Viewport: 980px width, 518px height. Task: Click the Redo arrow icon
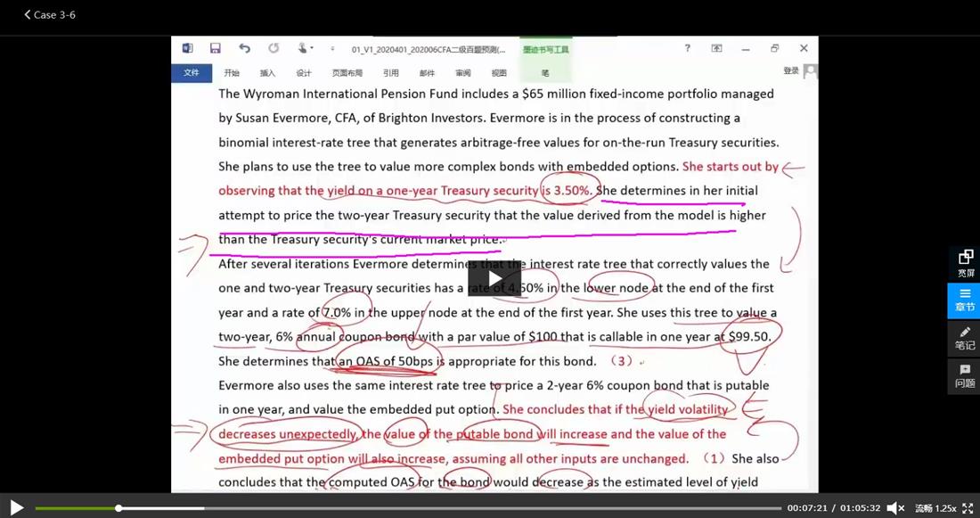274,48
